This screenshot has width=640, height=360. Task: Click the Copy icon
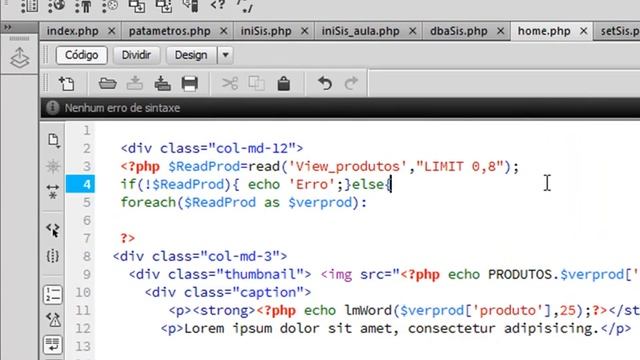pyautogui.click(x=256, y=84)
